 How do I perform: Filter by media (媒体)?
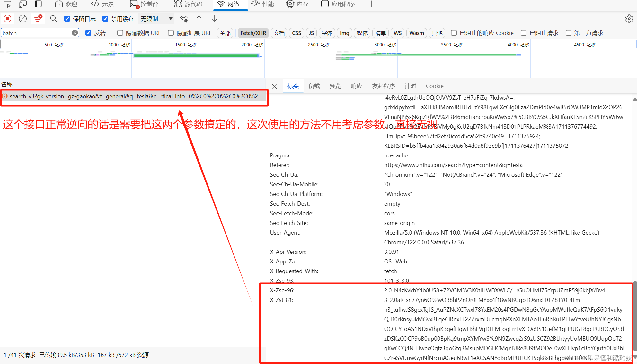click(x=362, y=33)
